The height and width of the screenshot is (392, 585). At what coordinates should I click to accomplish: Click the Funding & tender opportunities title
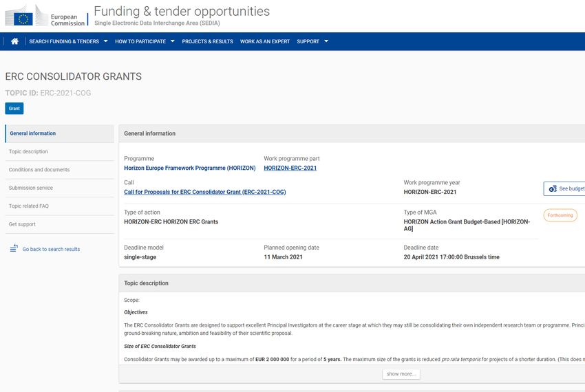tap(182, 11)
